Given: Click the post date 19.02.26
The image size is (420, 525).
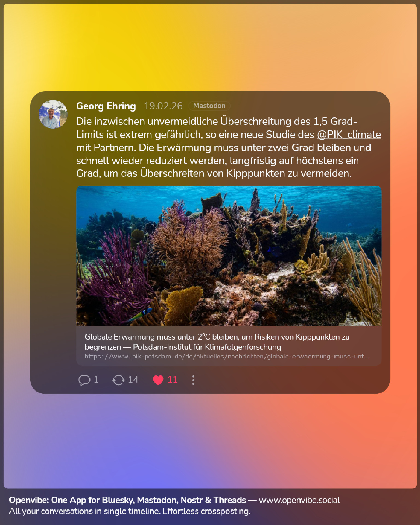Looking at the screenshot, I should coord(163,106).
